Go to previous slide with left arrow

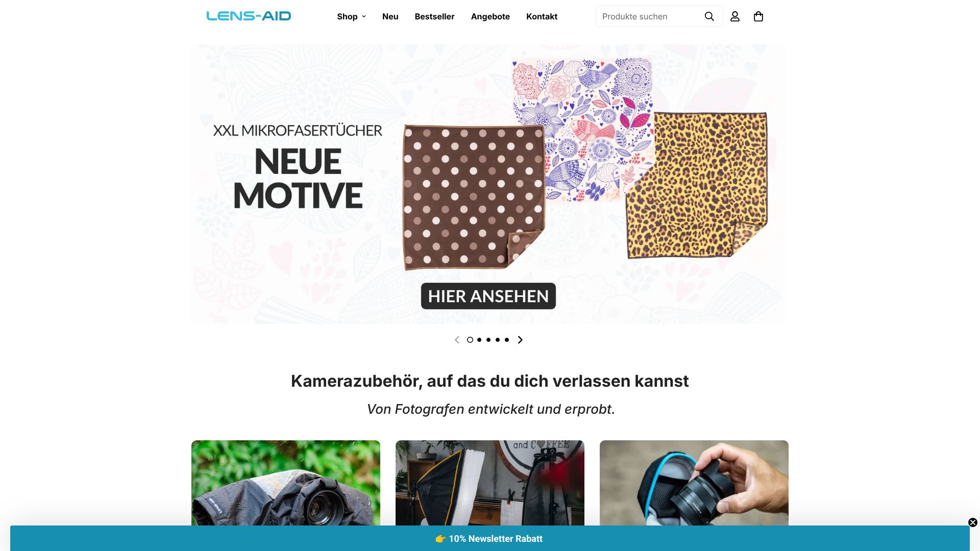coord(457,340)
